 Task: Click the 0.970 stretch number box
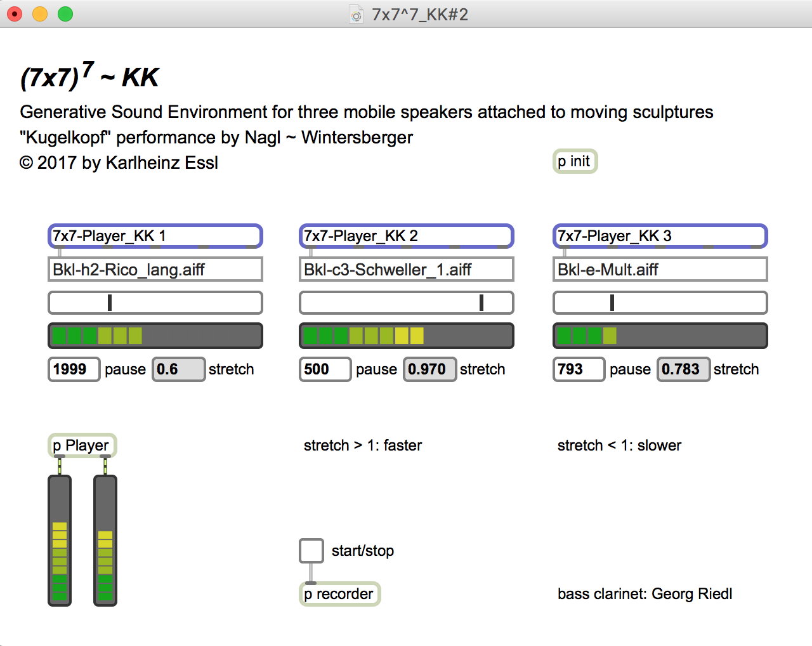coord(429,369)
